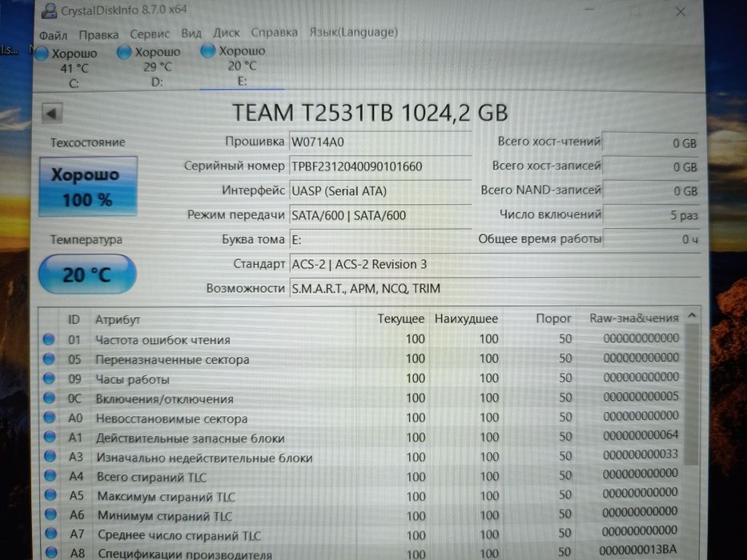The width and height of the screenshot is (747, 560).
Task: Click the Прошивка field W0714A0
Action: (380, 142)
